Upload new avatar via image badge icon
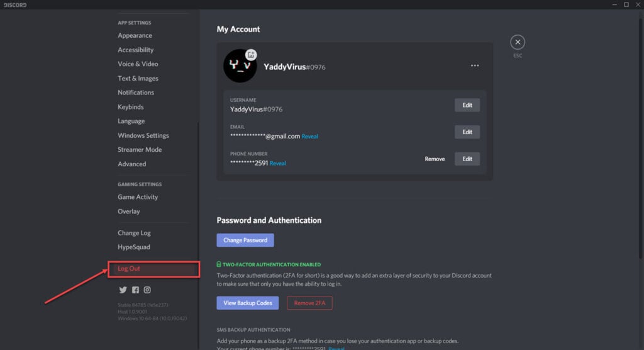The image size is (644, 350). 251,55
